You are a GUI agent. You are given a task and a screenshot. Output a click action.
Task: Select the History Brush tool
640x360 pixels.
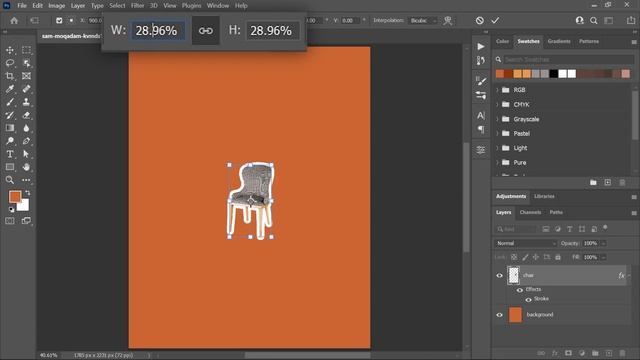pyautogui.click(x=10, y=115)
